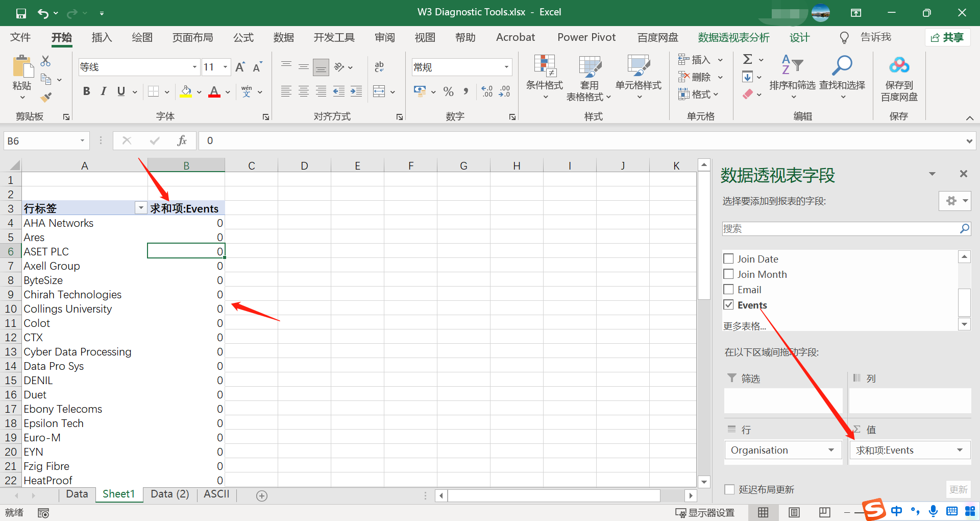Expand the formula bar
Viewport: 980px width, 521px height.
pyautogui.click(x=969, y=141)
